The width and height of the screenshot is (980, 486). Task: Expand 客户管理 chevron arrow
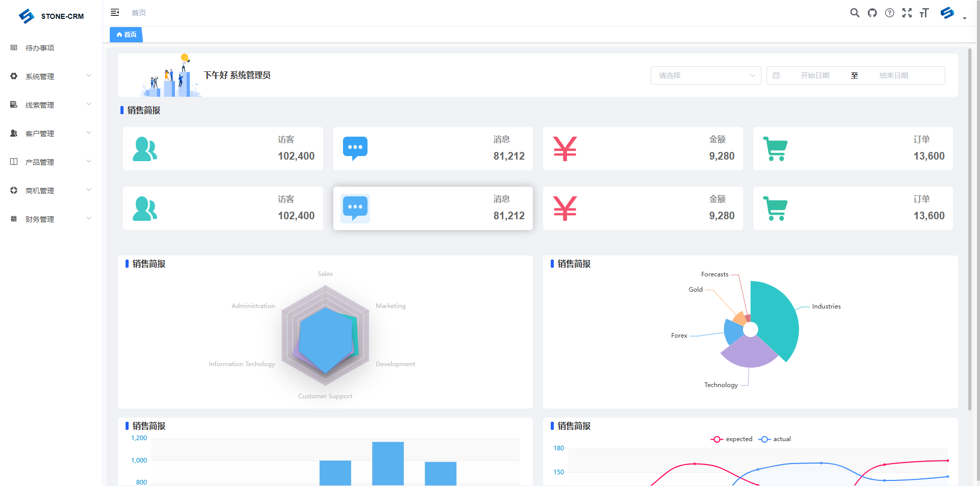(89, 133)
